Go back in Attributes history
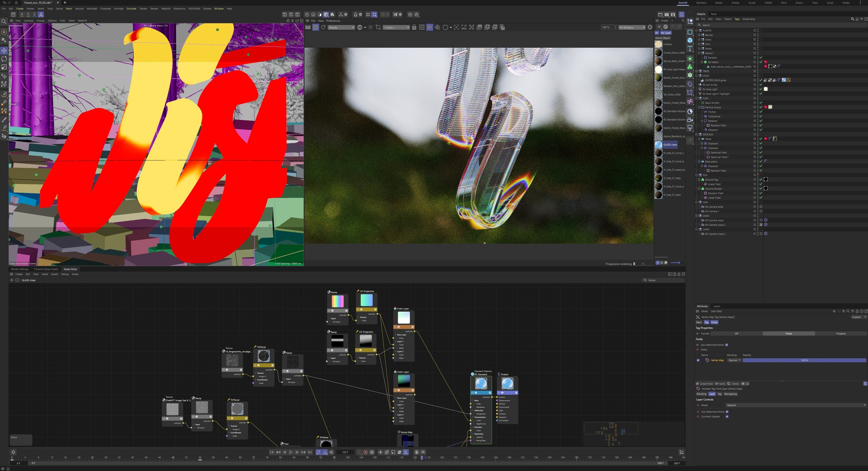 [x=834, y=311]
